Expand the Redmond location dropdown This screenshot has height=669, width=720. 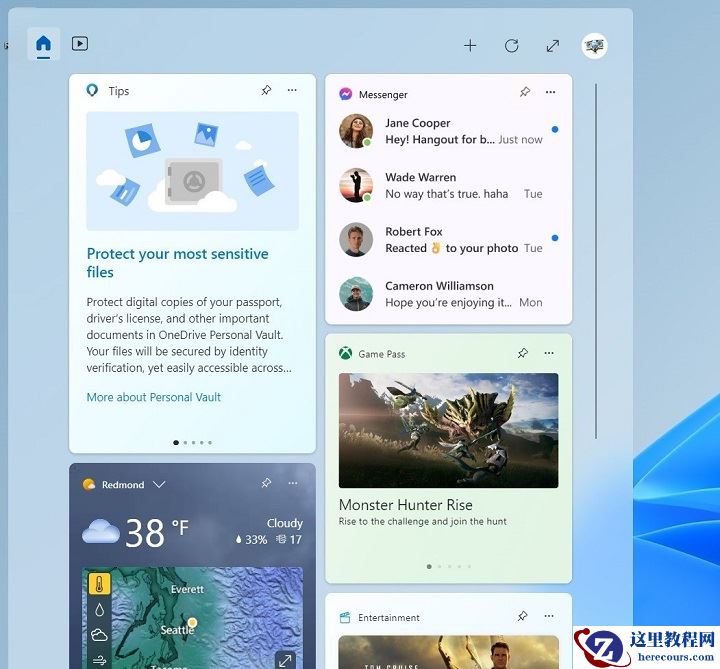coord(159,484)
